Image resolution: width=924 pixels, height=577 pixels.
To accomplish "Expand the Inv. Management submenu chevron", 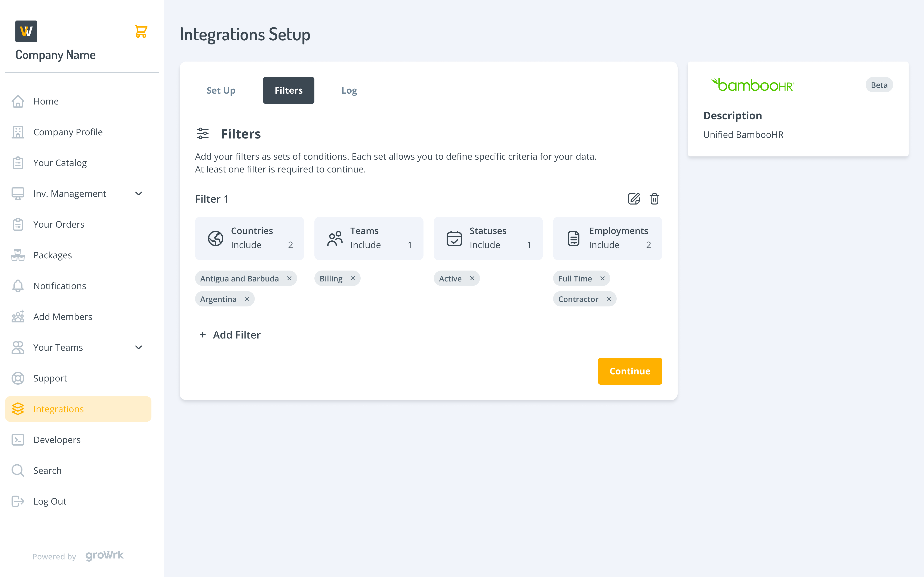I will [139, 193].
